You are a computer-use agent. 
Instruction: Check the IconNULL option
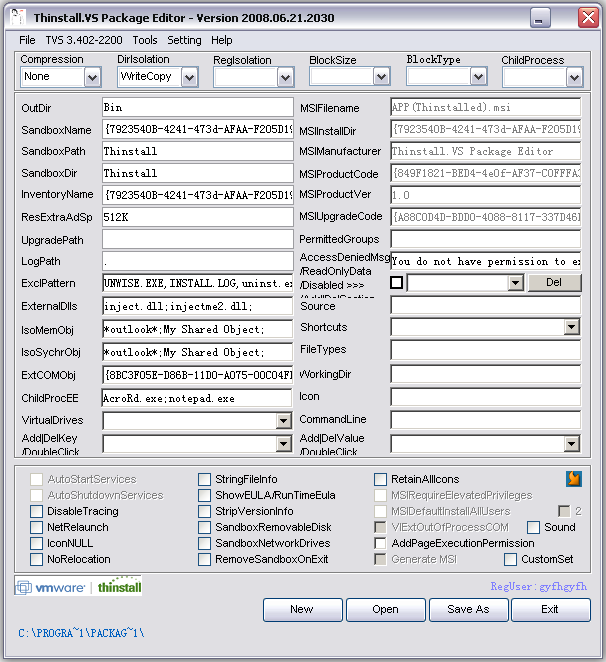36,543
